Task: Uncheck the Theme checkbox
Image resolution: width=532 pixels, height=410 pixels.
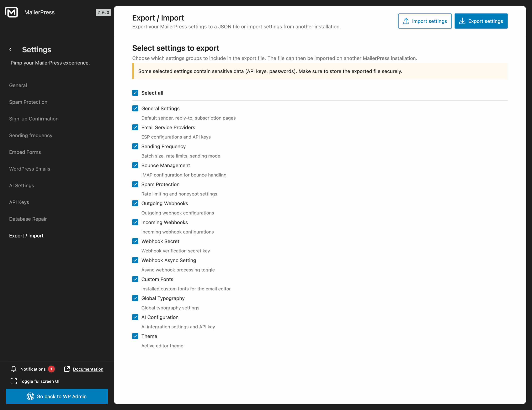Action: click(x=135, y=336)
